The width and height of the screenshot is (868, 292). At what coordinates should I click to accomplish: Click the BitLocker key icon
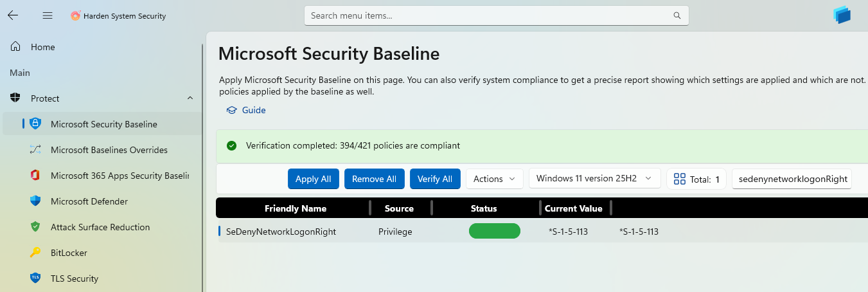(35, 253)
